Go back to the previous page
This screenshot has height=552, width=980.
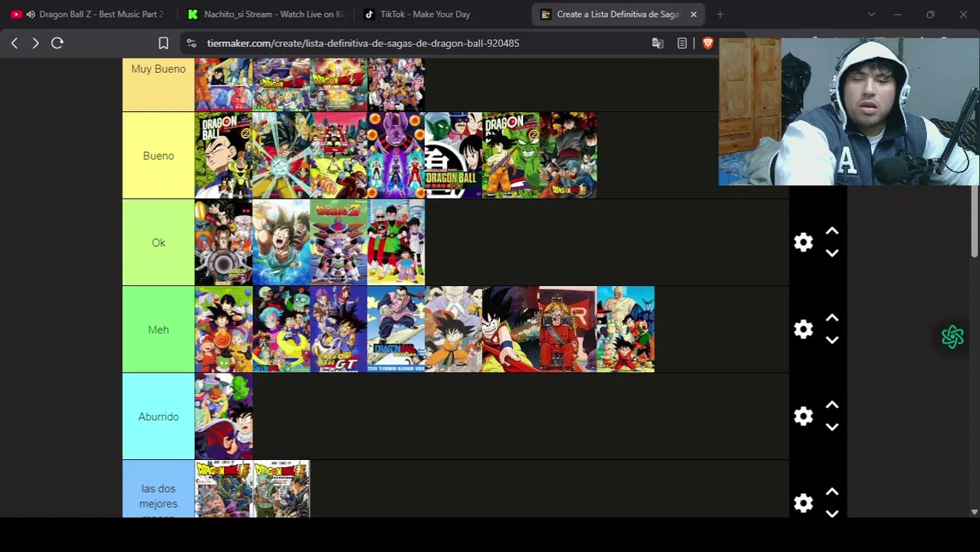(15, 43)
